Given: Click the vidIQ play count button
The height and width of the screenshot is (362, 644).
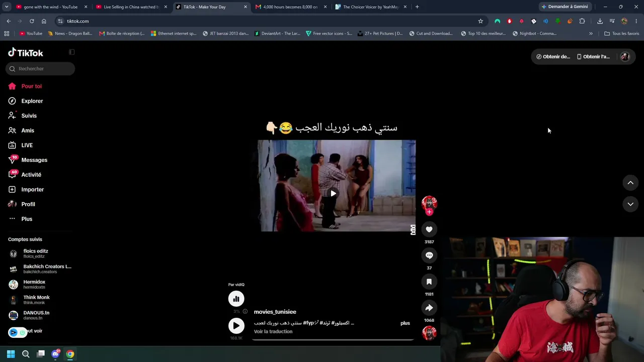Looking at the screenshot, I should [x=236, y=325].
